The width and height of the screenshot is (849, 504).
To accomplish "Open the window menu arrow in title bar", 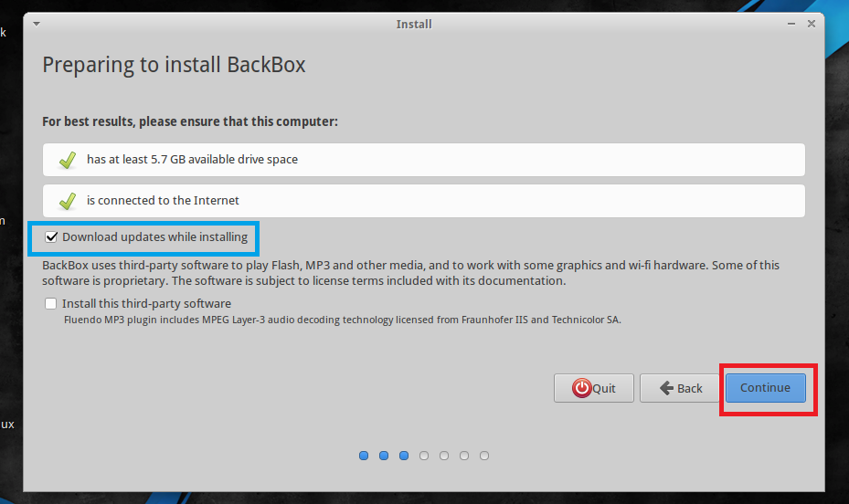I will [x=37, y=24].
